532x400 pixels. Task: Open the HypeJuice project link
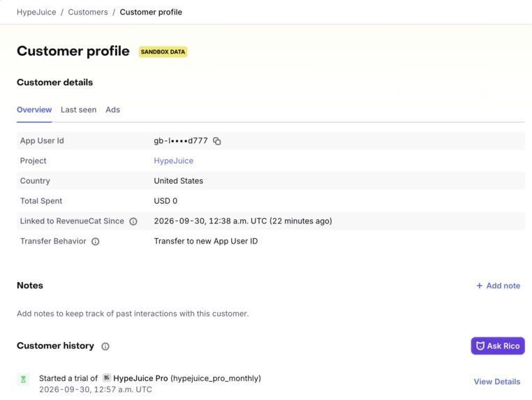(173, 161)
